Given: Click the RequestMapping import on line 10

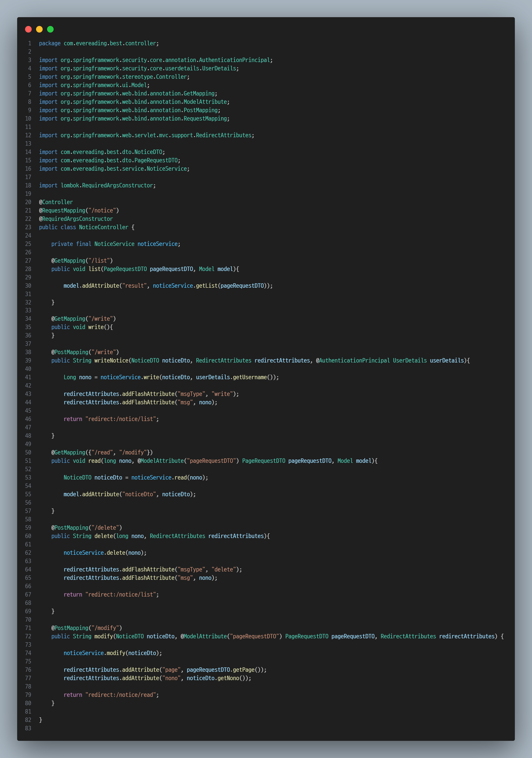Looking at the screenshot, I should click(134, 119).
